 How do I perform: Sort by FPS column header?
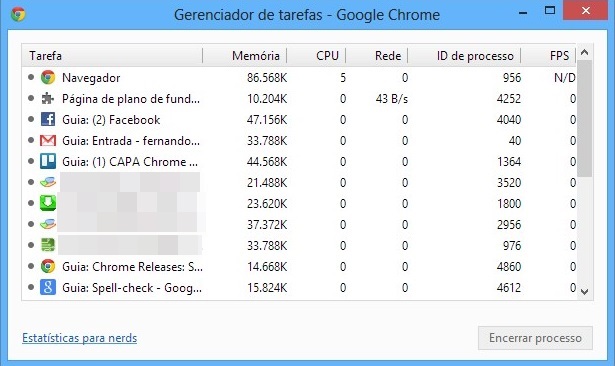click(x=548, y=56)
